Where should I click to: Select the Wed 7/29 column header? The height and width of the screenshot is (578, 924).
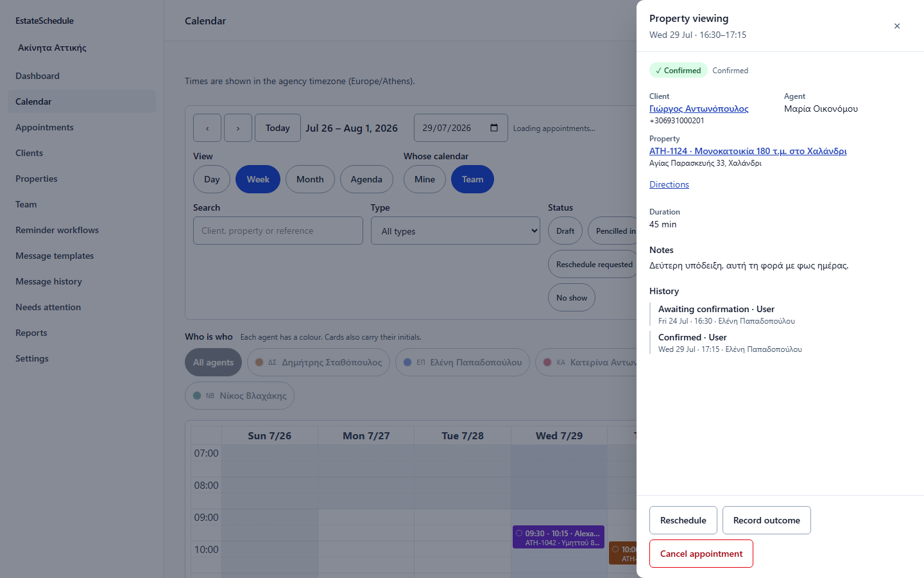coord(559,435)
